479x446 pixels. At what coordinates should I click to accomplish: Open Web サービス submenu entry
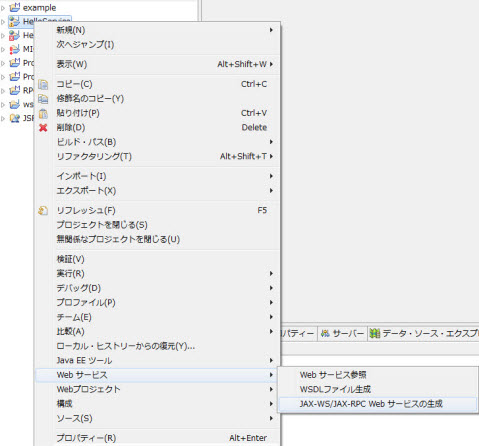pyautogui.click(x=157, y=375)
